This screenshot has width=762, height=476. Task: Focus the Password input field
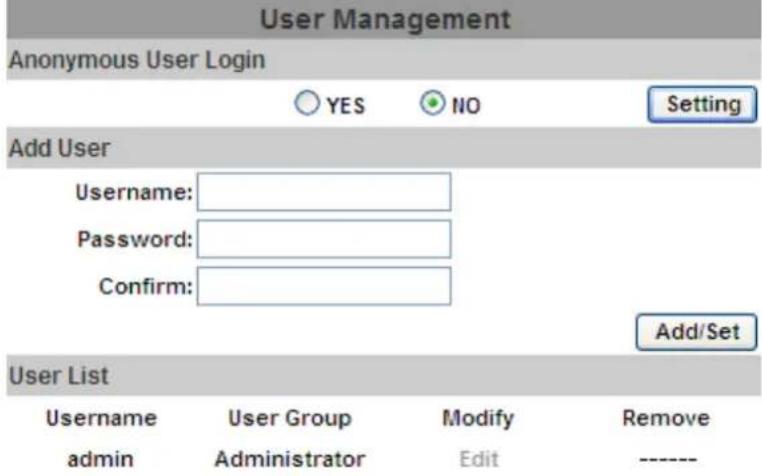click(324, 239)
